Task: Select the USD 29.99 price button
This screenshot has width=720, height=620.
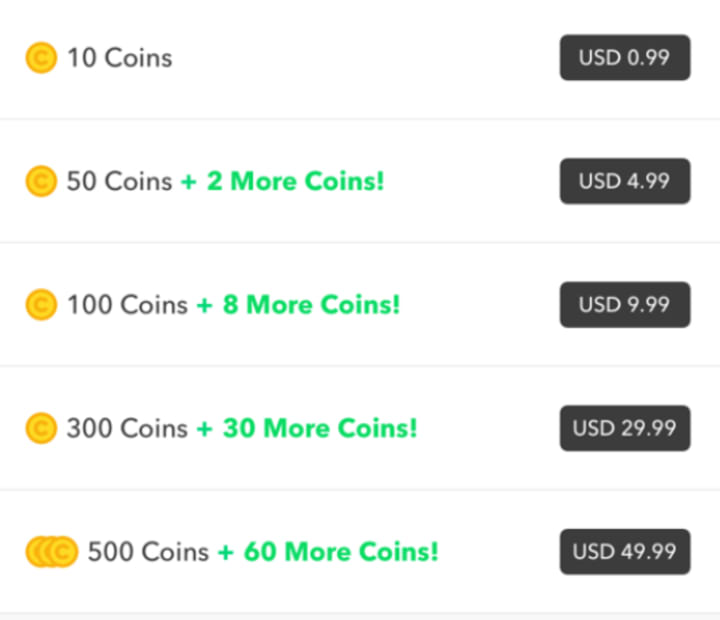Action: tap(624, 428)
